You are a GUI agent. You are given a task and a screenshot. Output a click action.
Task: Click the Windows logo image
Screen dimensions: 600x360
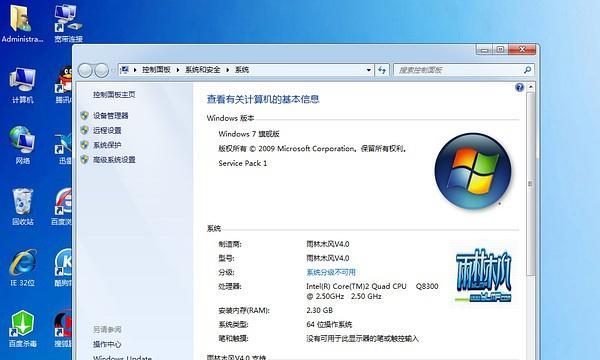[x=473, y=171]
